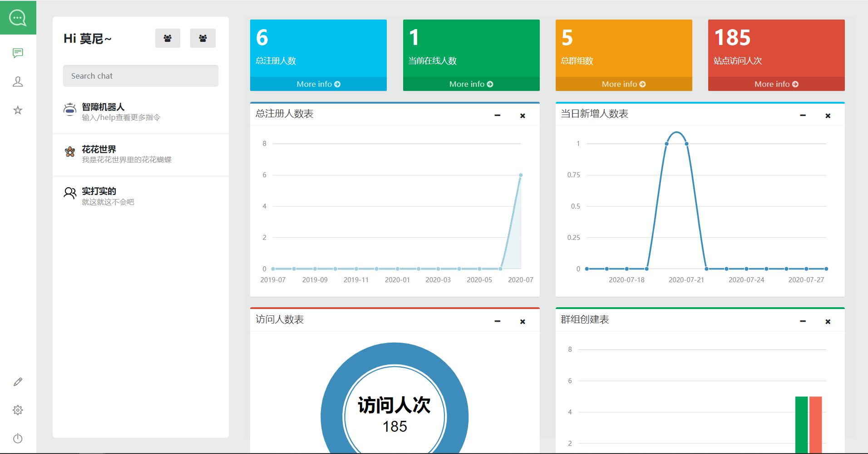Close the 当日新增人数表 chart panel
868x454 pixels.
tap(828, 116)
